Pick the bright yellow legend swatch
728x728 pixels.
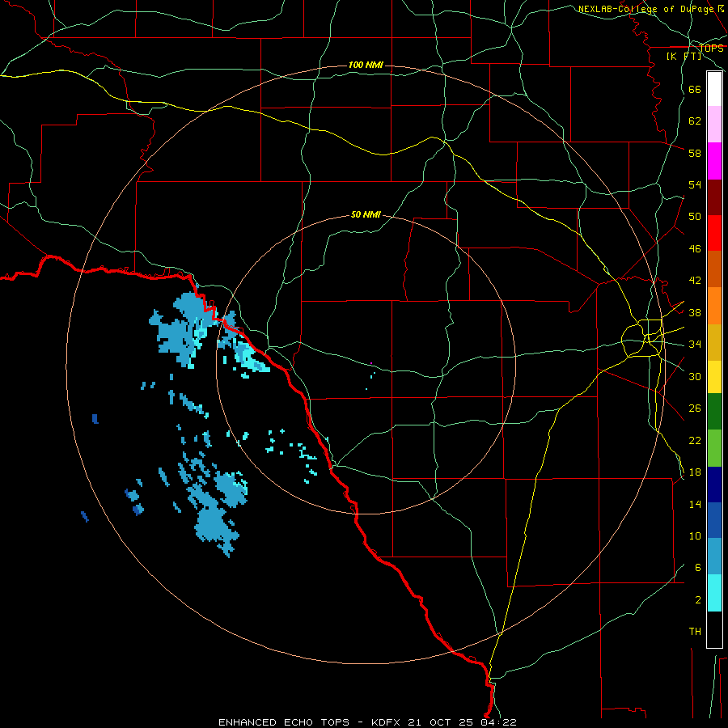714,377
